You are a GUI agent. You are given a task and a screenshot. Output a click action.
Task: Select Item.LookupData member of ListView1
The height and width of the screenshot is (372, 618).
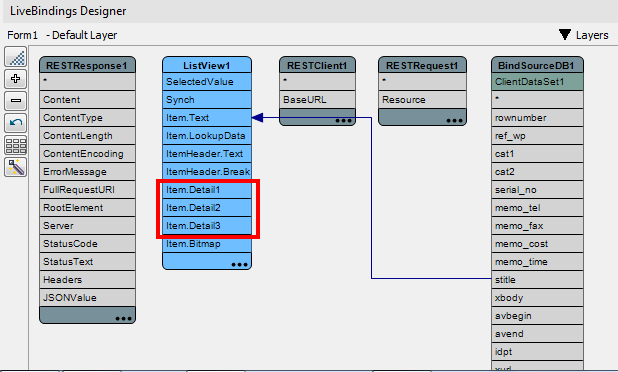[207, 136]
